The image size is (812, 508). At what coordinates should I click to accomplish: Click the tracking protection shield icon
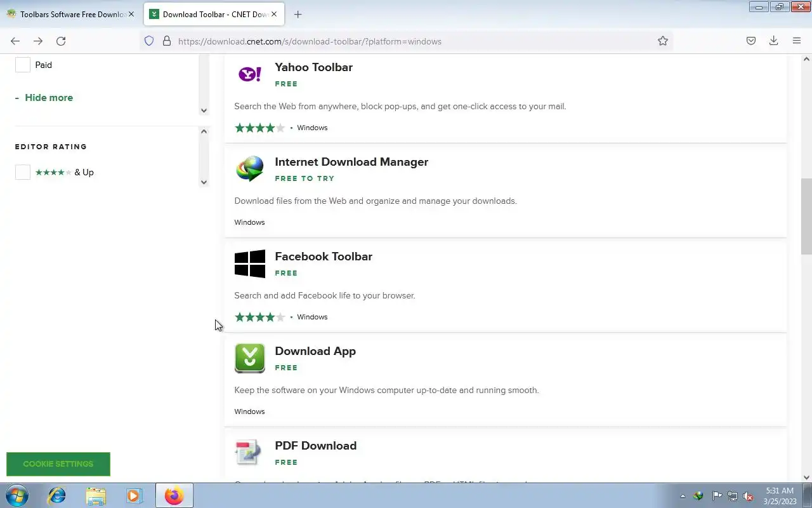(x=149, y=41)
